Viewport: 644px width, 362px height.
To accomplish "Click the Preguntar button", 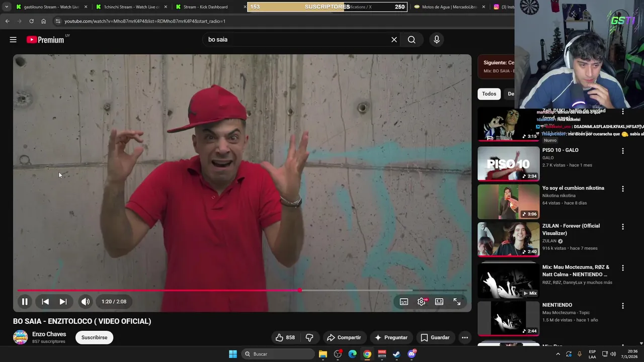I will (x=391, y=337).
